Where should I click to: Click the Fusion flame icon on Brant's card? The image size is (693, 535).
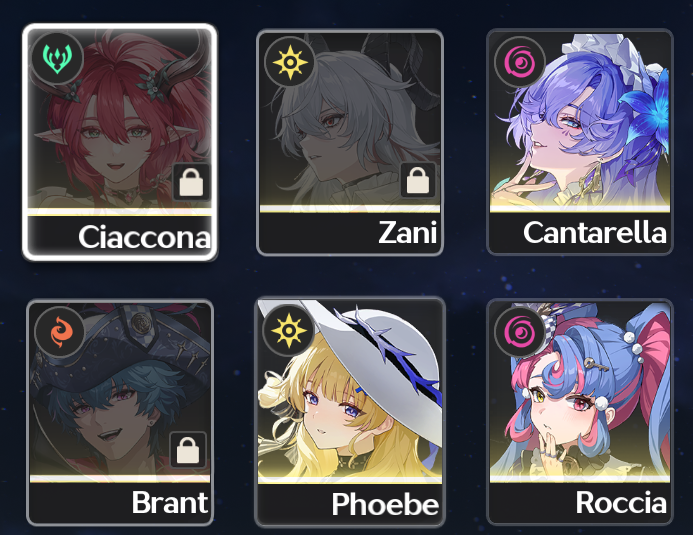tap(60, 333)
